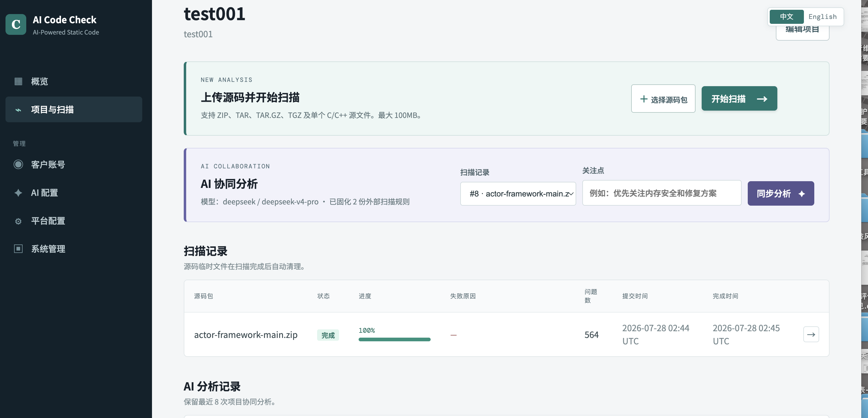Click the test001 project title
Viewport: 868px width, 418px height.
214,14
